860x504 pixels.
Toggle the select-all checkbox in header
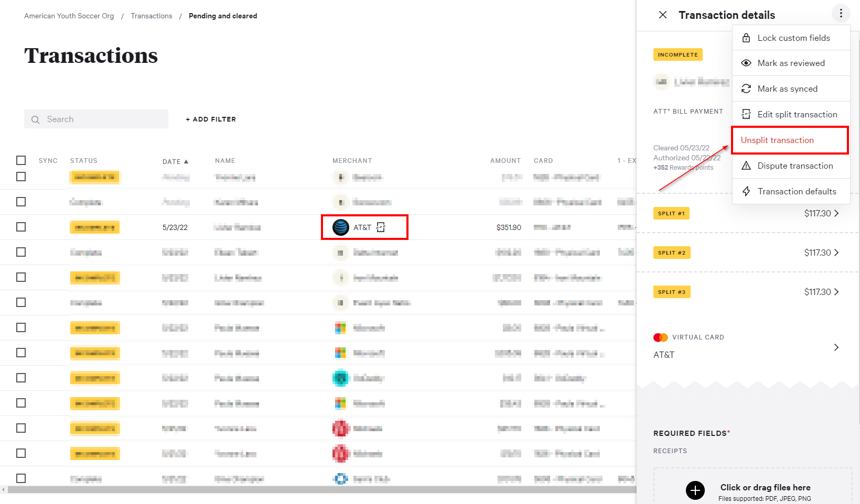pos(21,160)
